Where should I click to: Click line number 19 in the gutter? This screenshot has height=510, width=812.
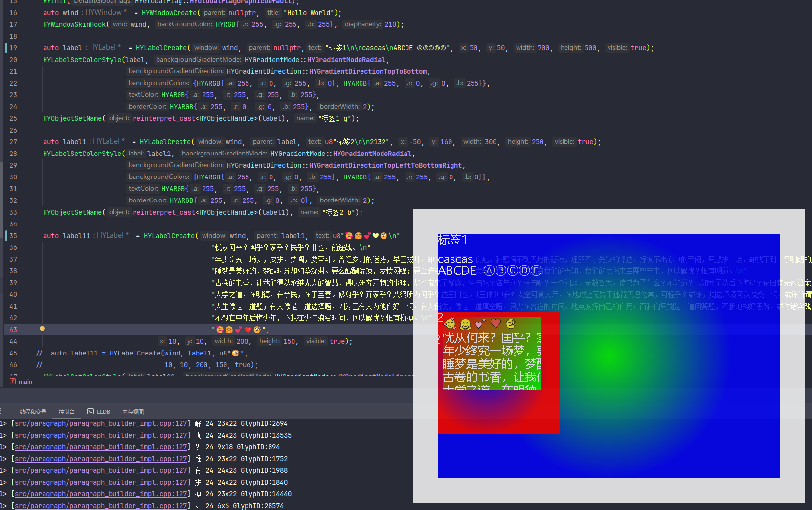pos(13,48)
